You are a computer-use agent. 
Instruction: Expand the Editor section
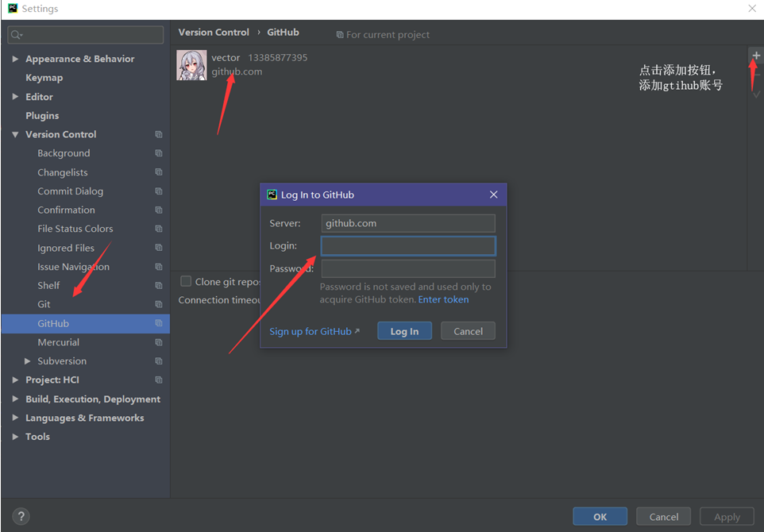click(x=15, y=96)
